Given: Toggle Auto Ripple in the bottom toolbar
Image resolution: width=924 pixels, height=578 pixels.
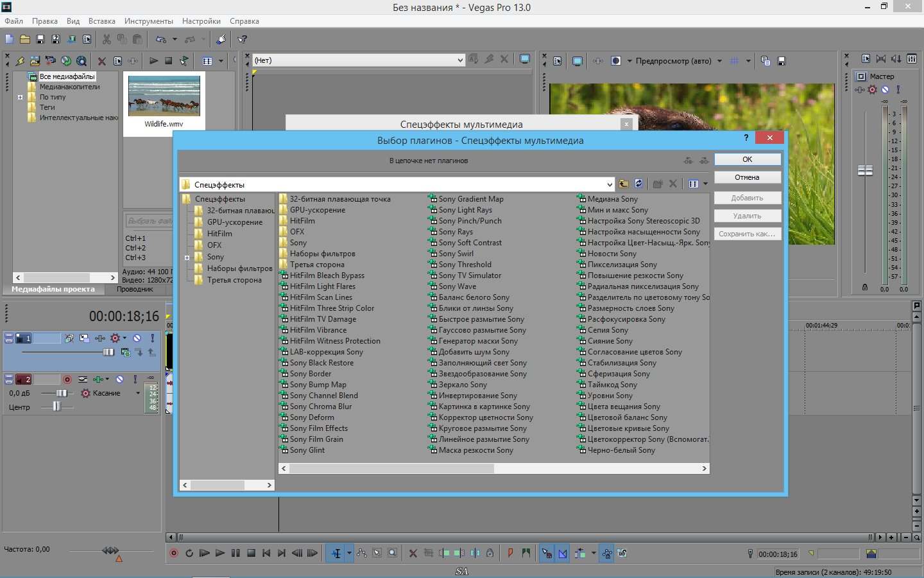Looking at the screenshot, I should click(579, 553).
